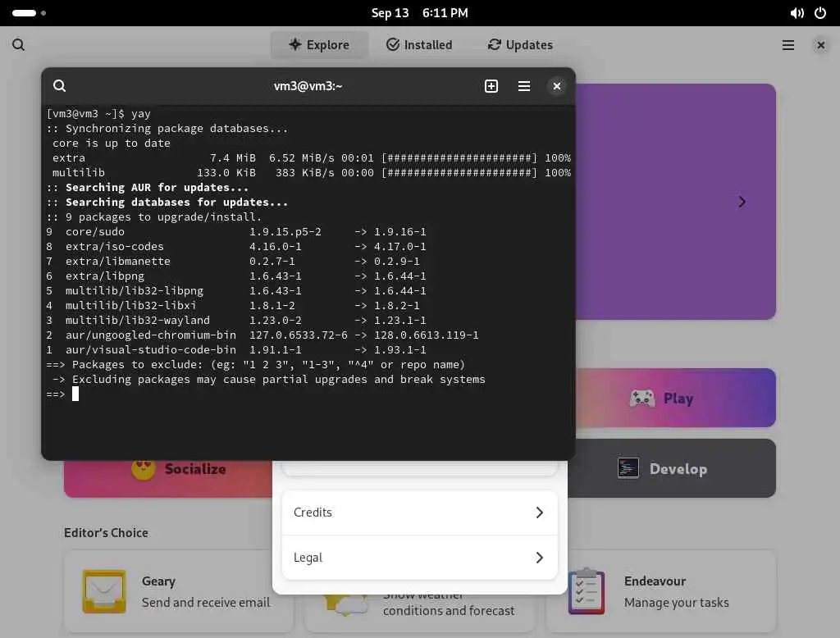Click the aur/ungoogled-chromium-bin line

tap(262, 335)
